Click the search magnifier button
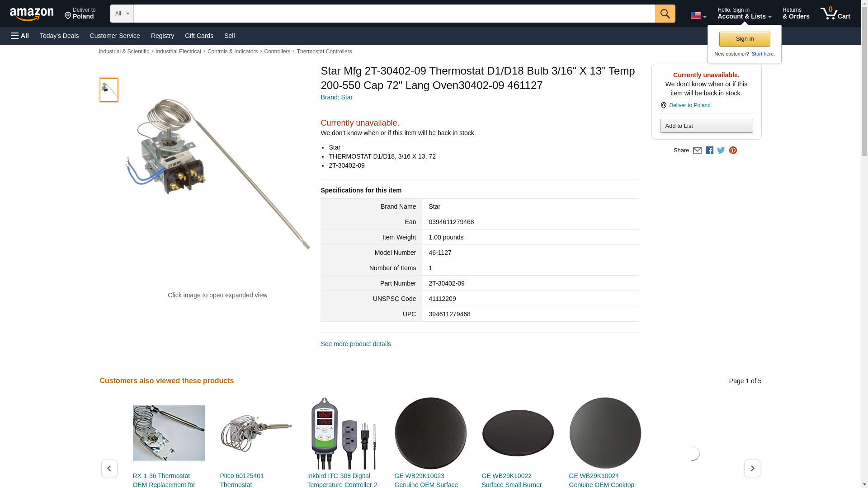This screenshot has height=488, width=868. pyautogui.click(x=665, y=14)
